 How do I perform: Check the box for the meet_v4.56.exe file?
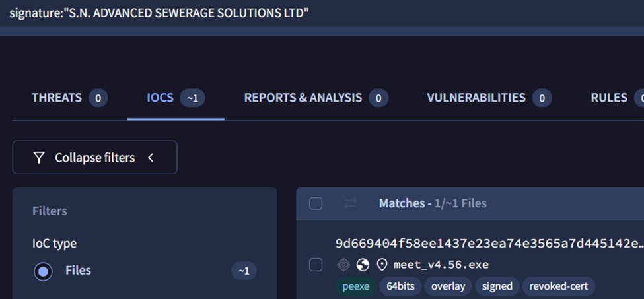(316, 265)
